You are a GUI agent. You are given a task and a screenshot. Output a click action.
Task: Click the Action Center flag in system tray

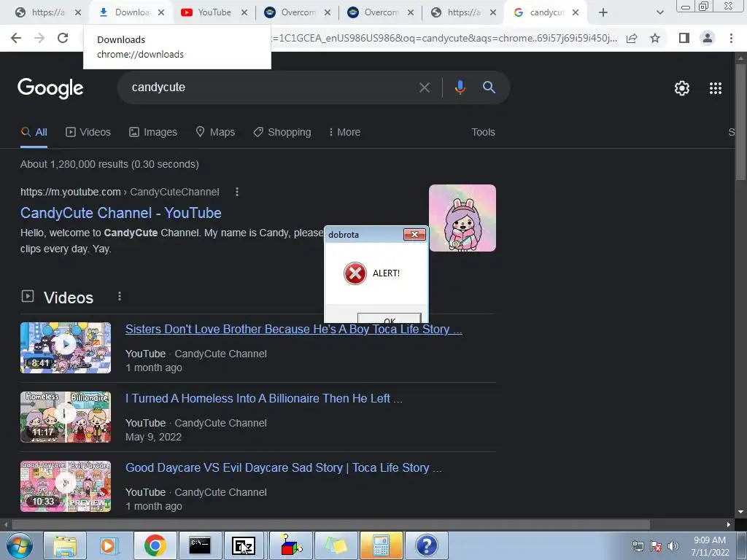coord(656,546)
